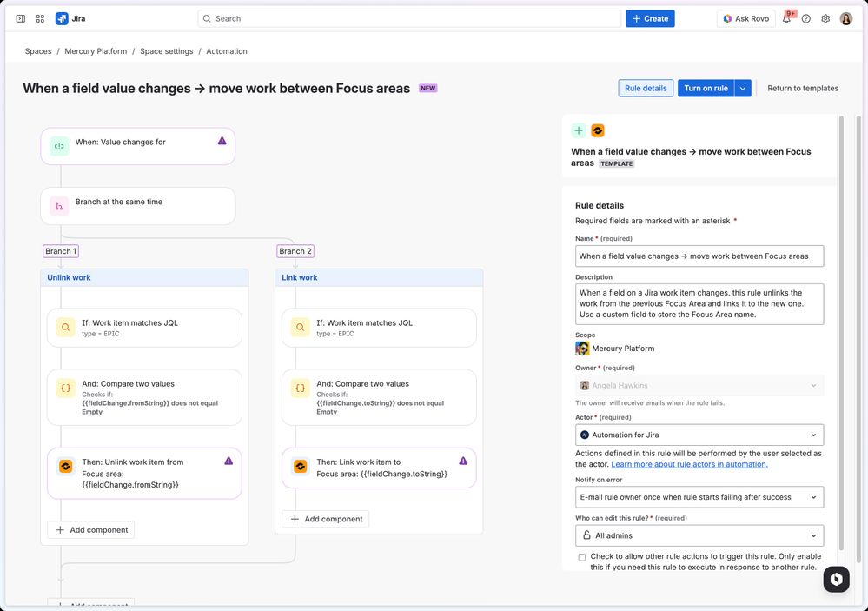
Task: Click the Ask Rovo button
Action: pyautogui.click(x=746, y=18)
